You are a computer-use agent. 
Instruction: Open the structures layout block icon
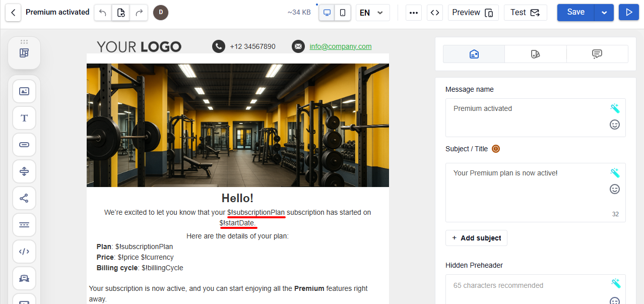pos(24,53)
